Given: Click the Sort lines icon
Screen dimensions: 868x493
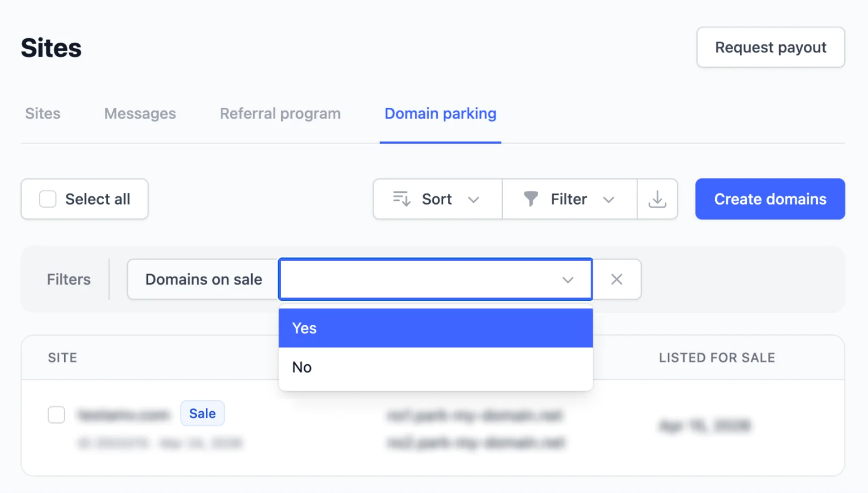Looking at the screenshot, I should coord(401,199).
